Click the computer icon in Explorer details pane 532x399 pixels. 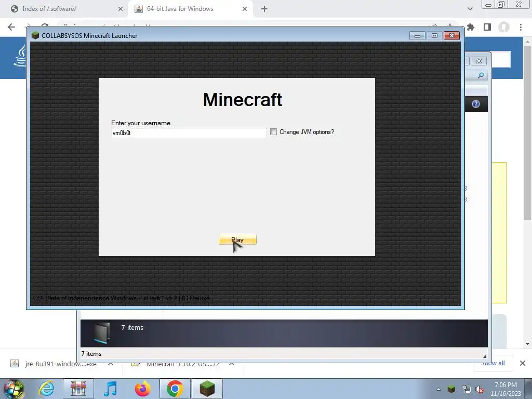point(102,332)
